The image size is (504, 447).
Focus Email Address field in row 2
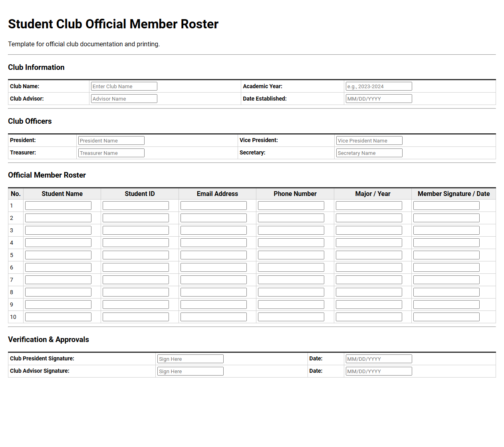tap(214, 218)
